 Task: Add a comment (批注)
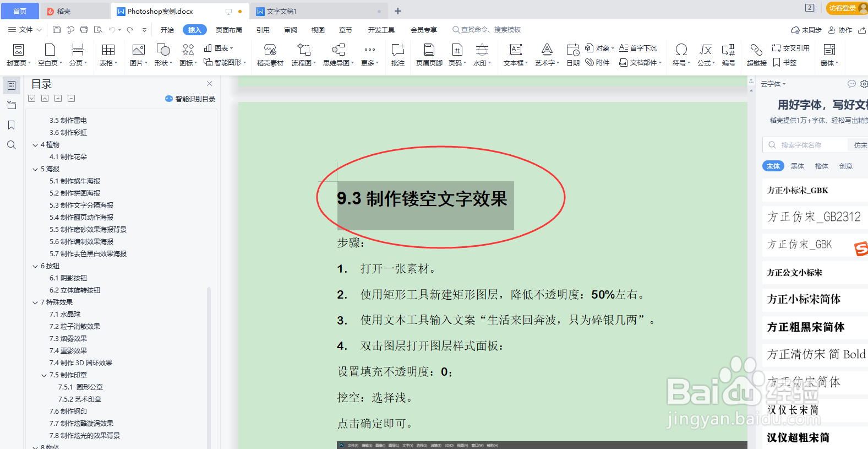[397, 55]
